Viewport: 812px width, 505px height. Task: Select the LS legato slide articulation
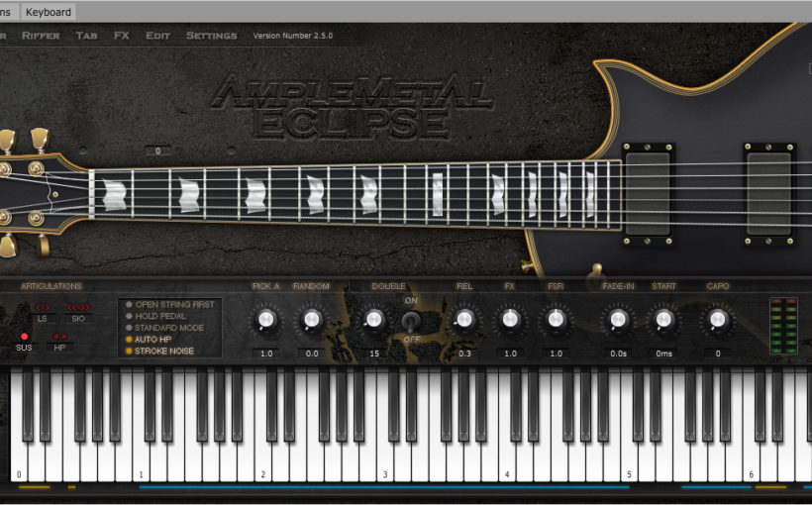click(x=44, y=308)
